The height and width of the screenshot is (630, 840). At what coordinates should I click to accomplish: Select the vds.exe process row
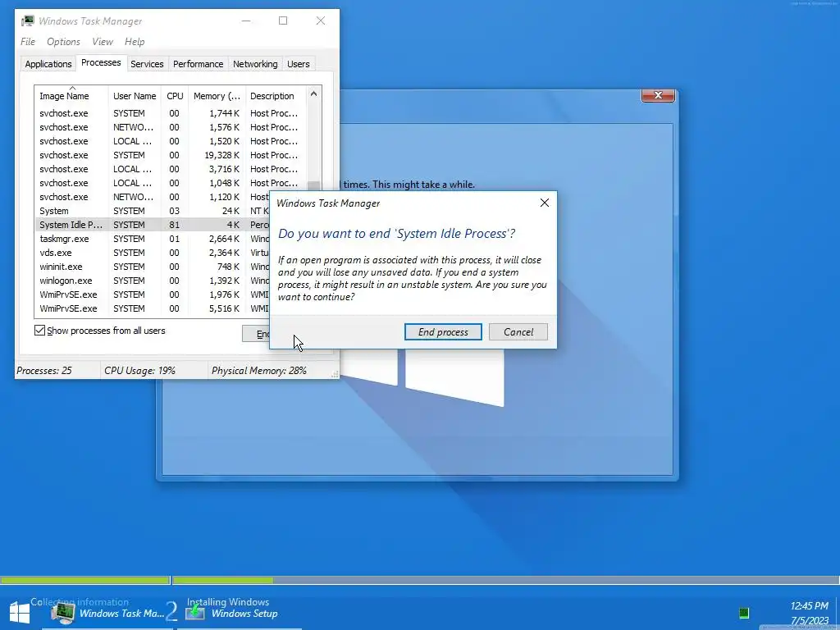click(153, 253)
